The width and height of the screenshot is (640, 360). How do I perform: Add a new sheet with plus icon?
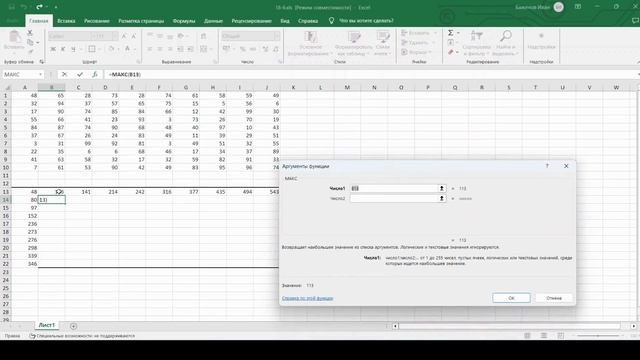[73, 326]
